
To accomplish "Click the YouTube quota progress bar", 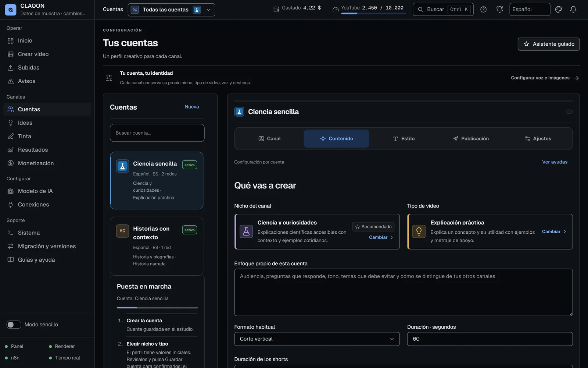I will pyautogui.click(x=373, y=14).
